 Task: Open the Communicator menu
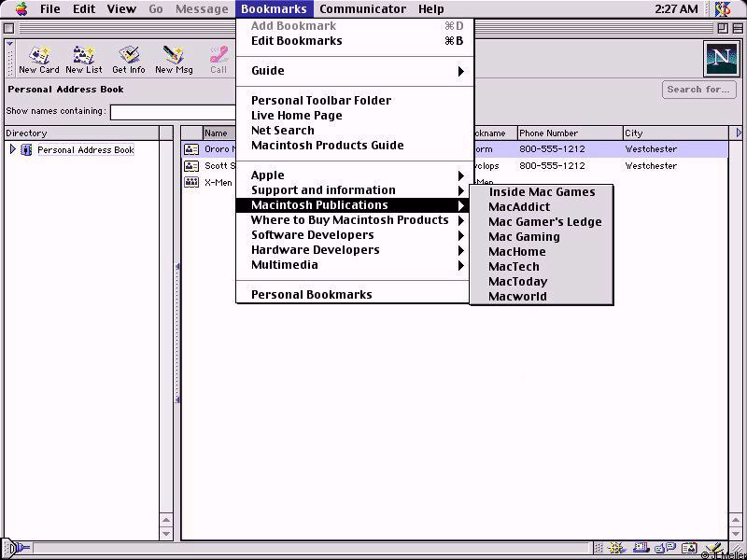click(362, 8)
